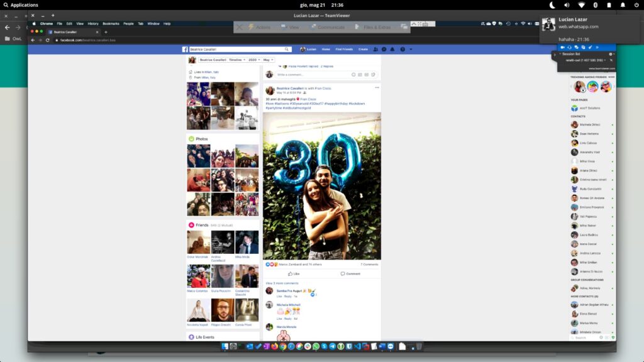
Task: Open the Applications menu in top panel
Action: click(21, 5)
